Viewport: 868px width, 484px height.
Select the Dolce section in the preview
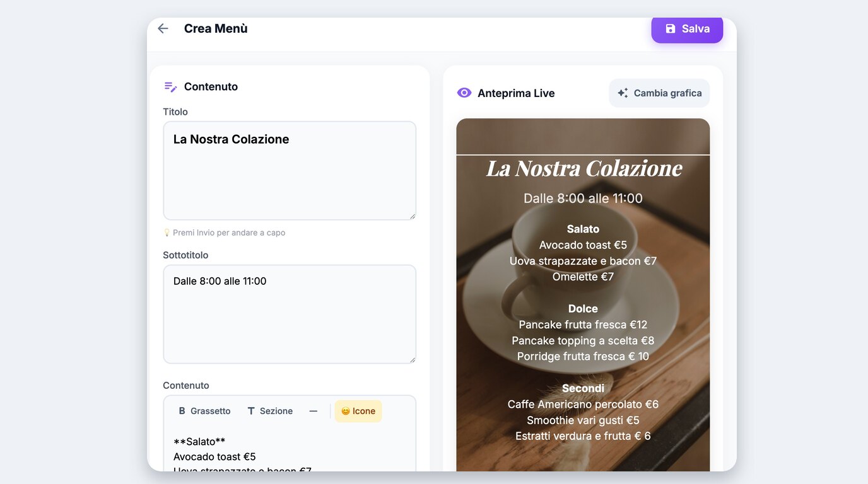tap(583, 309)
